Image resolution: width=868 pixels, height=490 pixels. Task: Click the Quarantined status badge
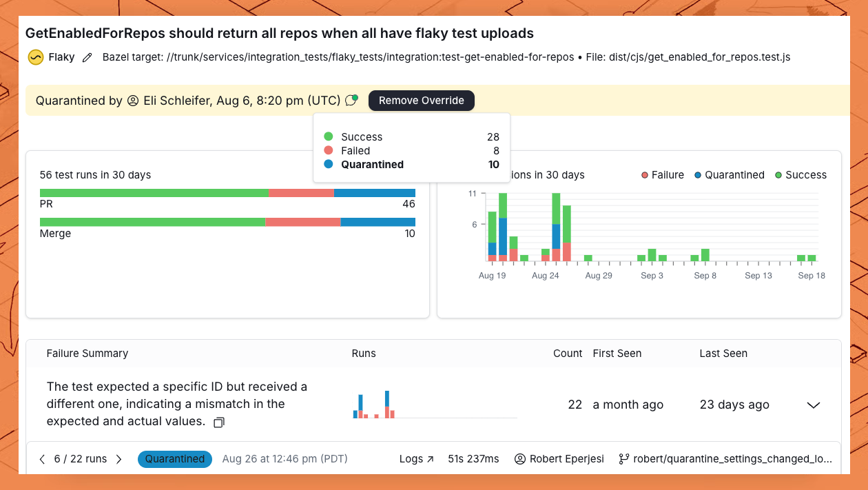tap(175, 459)
